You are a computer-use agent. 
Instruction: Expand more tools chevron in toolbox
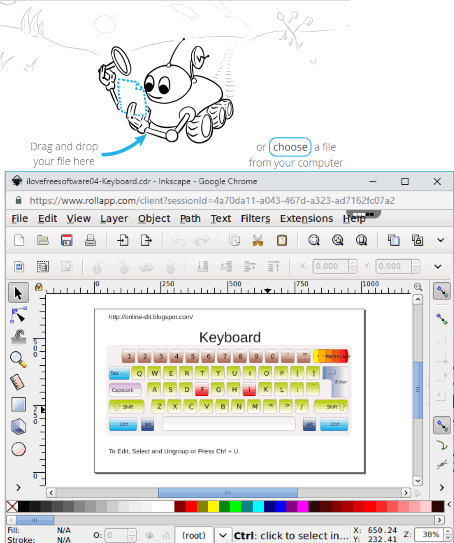pos(18,488)
